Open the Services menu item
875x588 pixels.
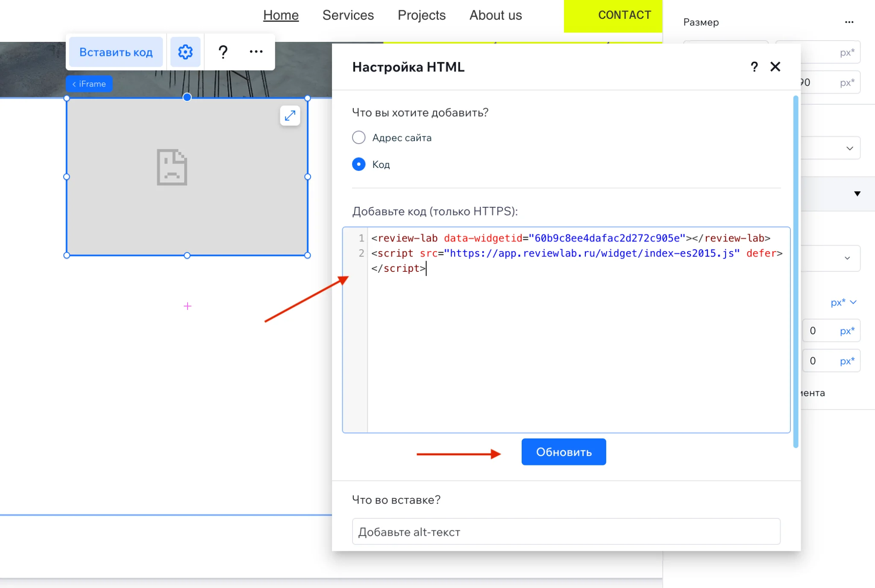(348, 15)
